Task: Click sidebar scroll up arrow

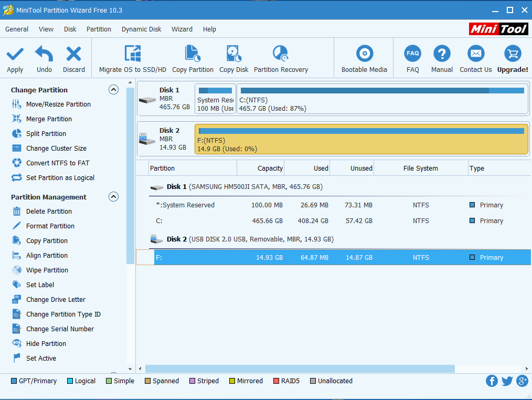Action: tap(130, 82)
